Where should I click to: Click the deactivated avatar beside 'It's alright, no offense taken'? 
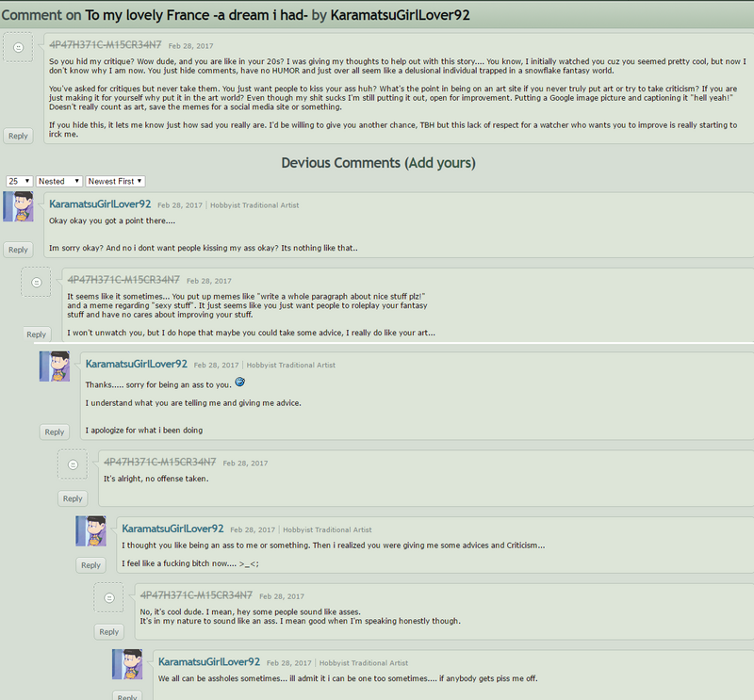coord(73,464)
